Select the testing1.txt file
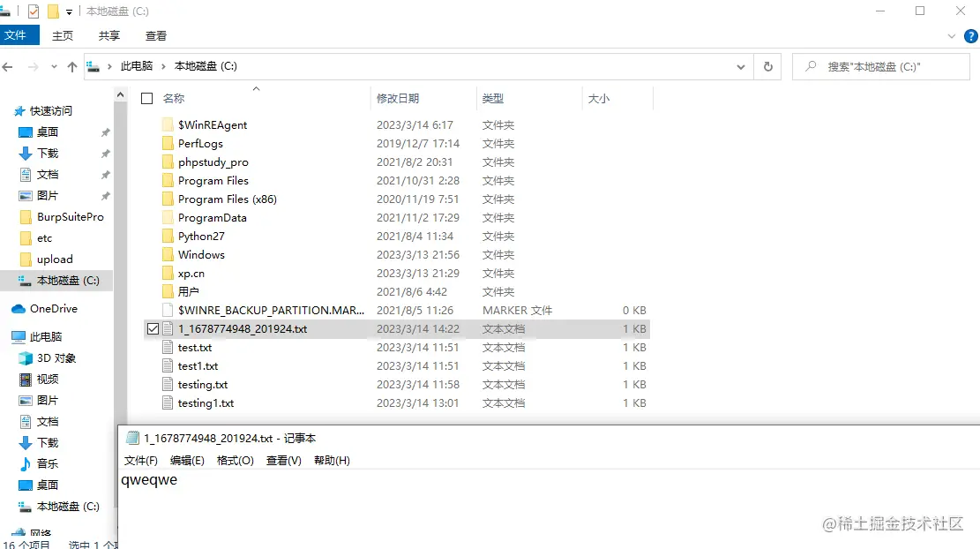Viewport: 980px width, 549px height. click(x=206, y=403)
